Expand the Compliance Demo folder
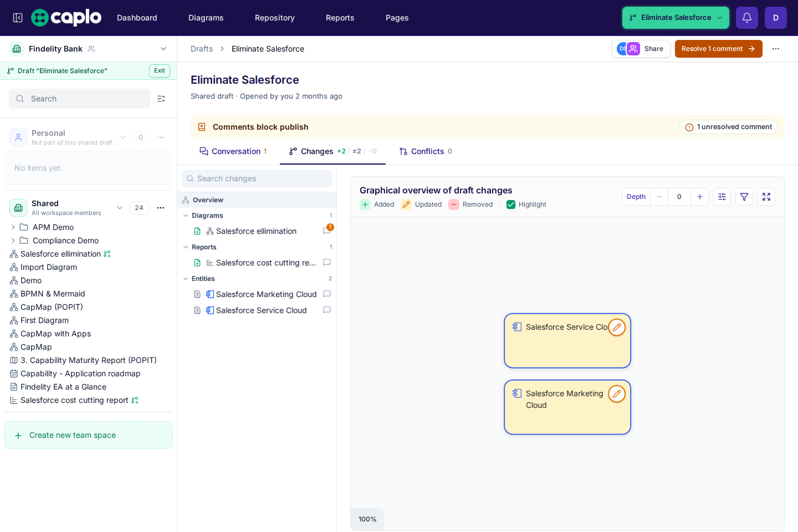This screenshot has width=798, height=532. [x=13, y=241]
